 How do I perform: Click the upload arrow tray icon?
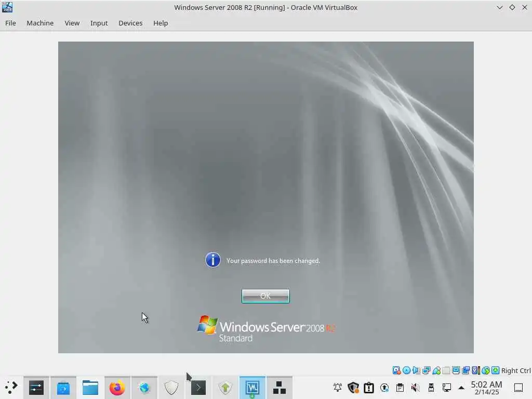384,388
